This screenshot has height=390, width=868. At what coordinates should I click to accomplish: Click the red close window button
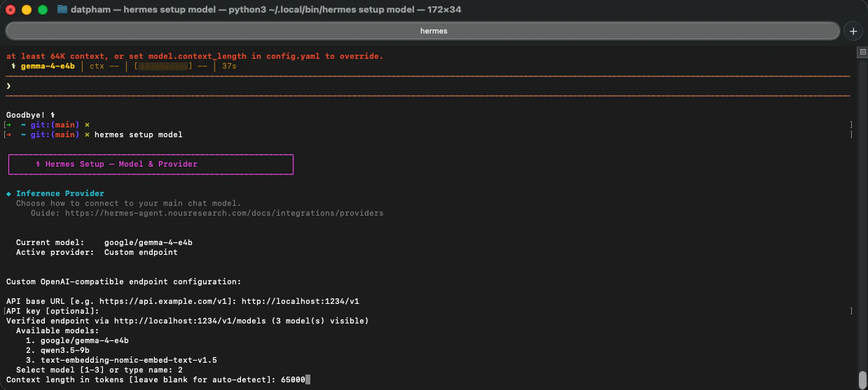11,10
